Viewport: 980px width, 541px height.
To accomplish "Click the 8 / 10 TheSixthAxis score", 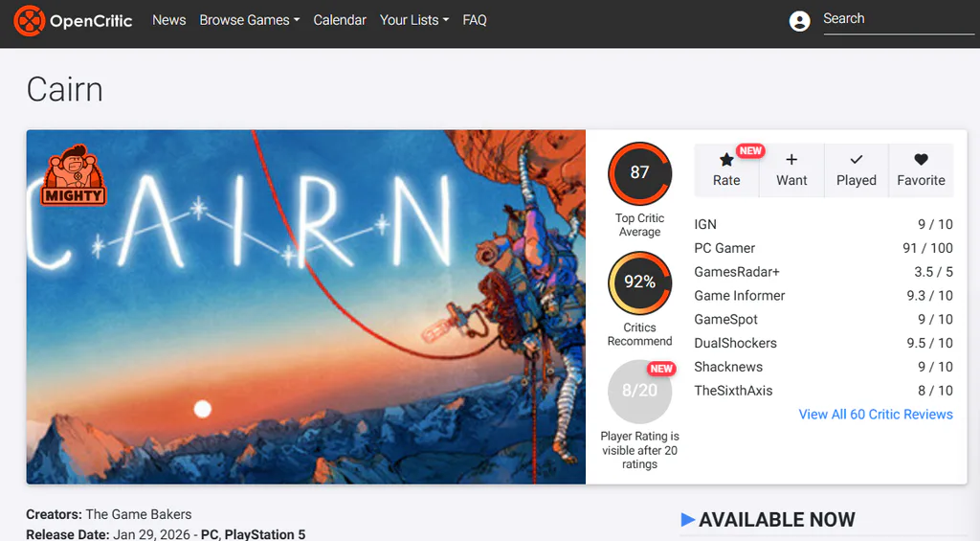I will tap(935, 391).
